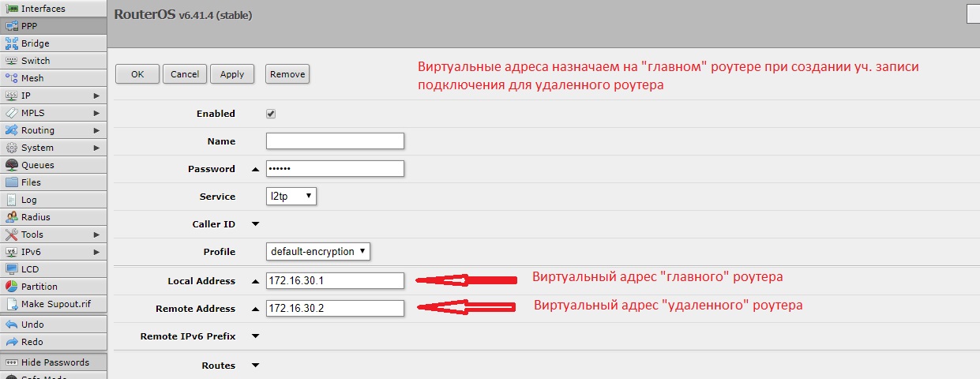Click the Tools menu icon
The width and height of the screenshot is (980, 379).
click(12, 235)
